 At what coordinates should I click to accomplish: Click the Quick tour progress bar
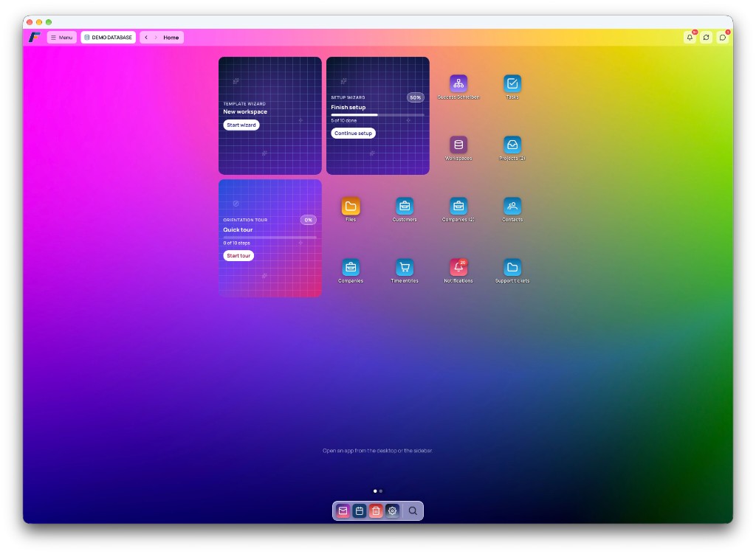(x=270, y=237)
